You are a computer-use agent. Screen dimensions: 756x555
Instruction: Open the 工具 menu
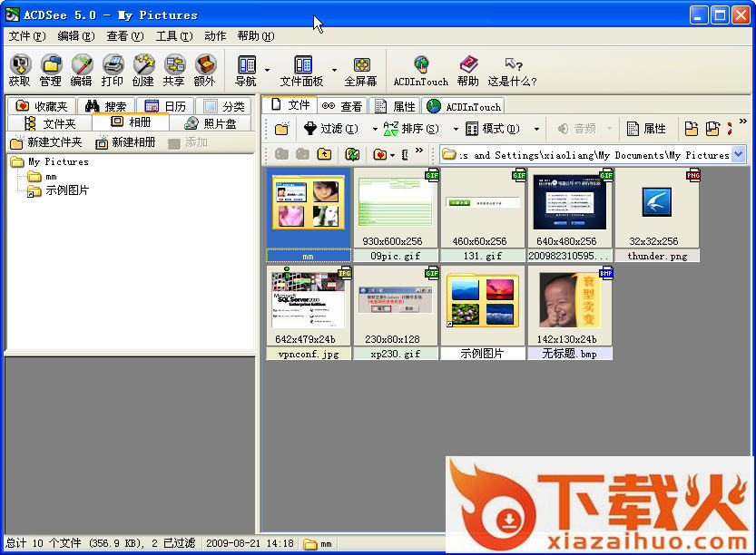click(173, 36)
